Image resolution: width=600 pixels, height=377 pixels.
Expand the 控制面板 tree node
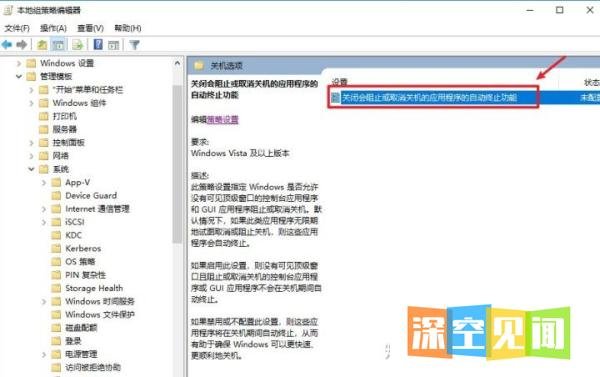tap(31, 143)
